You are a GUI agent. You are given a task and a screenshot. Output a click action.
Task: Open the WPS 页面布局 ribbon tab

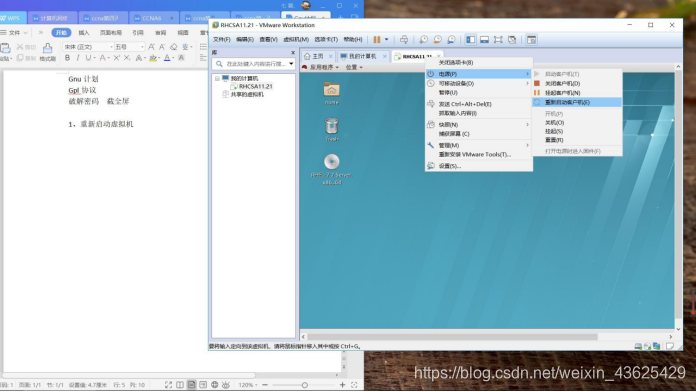pyautogui.click(x=111, y=33)
